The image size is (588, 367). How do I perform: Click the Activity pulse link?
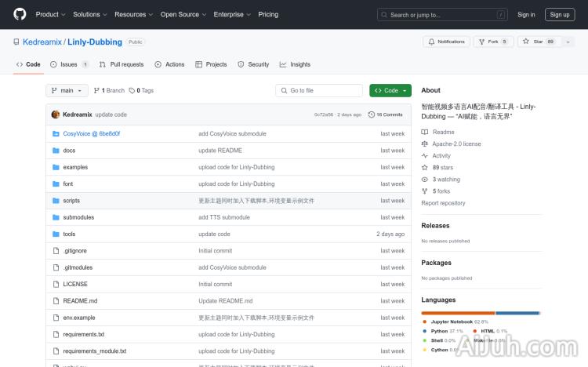[x=441, y=156]
